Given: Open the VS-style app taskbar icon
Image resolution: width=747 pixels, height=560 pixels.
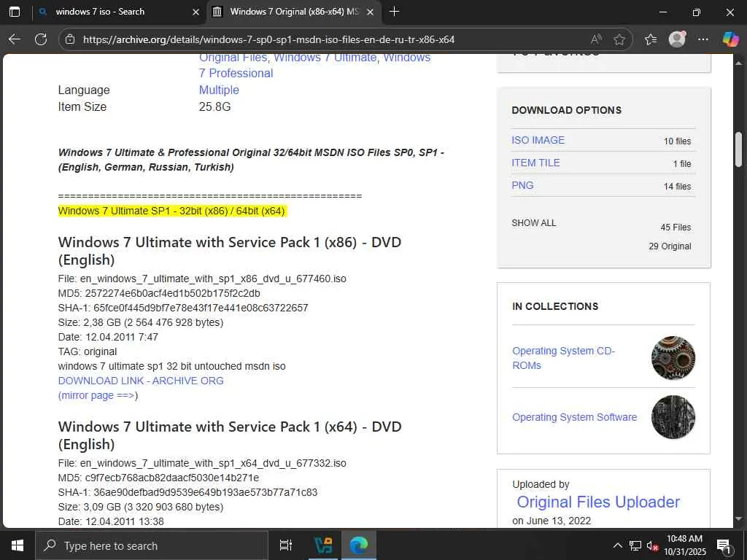Looking at the screenshot, I should 324,545.
